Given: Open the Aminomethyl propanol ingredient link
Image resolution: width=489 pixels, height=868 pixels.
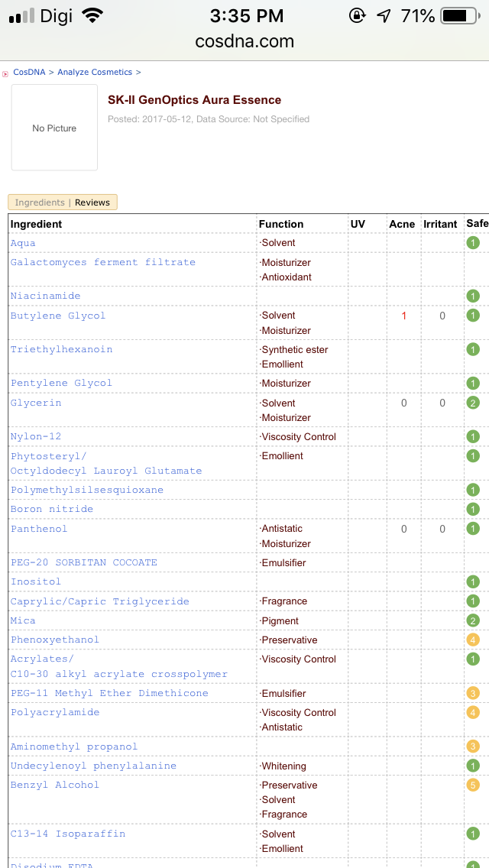Looking at the screenshot, I should (74, 747).
